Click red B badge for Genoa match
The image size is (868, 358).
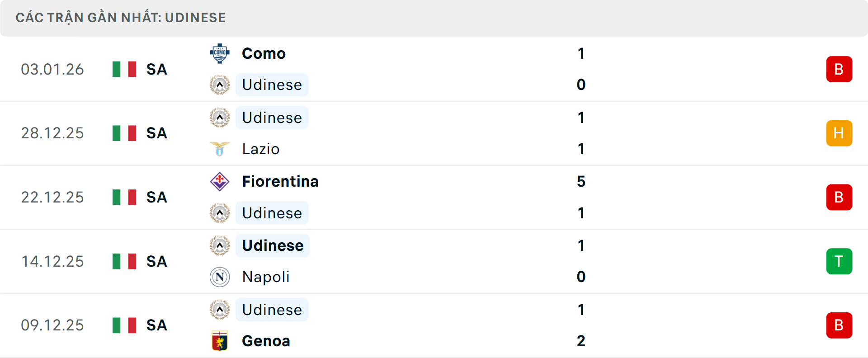[839, 325]
